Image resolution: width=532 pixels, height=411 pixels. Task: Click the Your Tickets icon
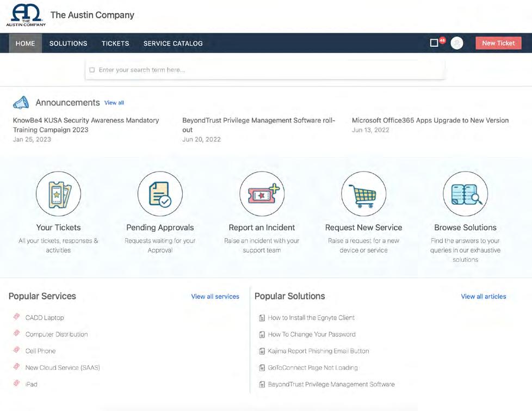(58, 194)
